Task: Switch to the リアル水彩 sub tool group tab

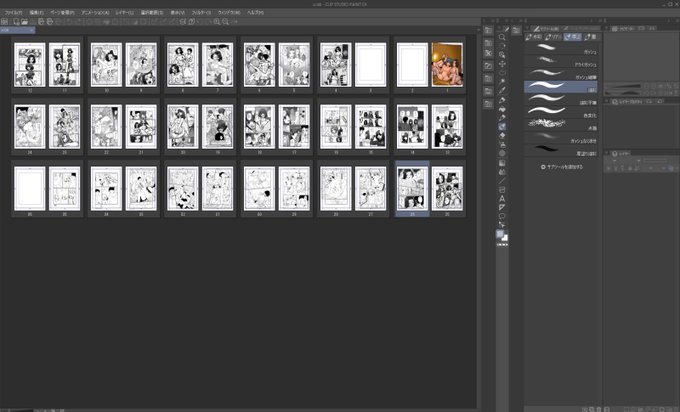Action: [x=553, y=37]
